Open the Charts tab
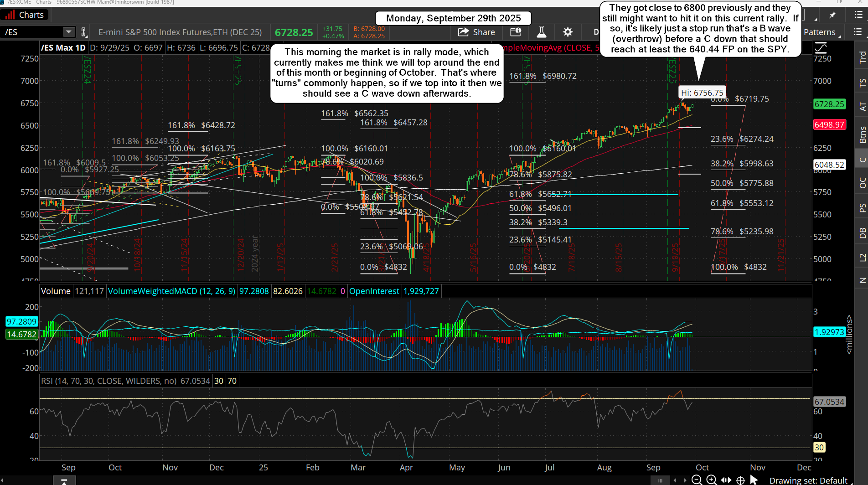868x485 pixels. point(24,15)
